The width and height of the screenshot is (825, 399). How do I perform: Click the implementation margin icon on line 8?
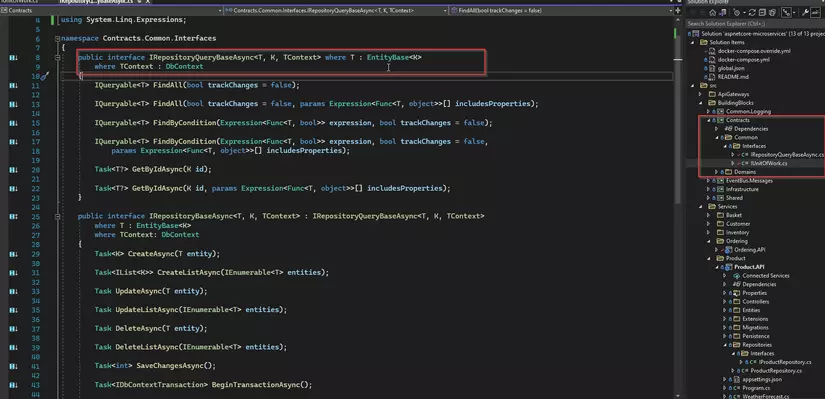click(x=13, y=57)
